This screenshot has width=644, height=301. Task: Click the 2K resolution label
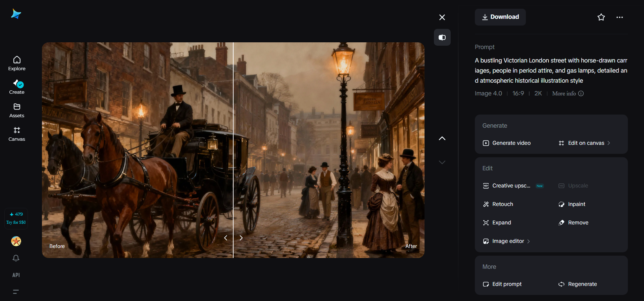pyautogui.click(x=538, y=93)
